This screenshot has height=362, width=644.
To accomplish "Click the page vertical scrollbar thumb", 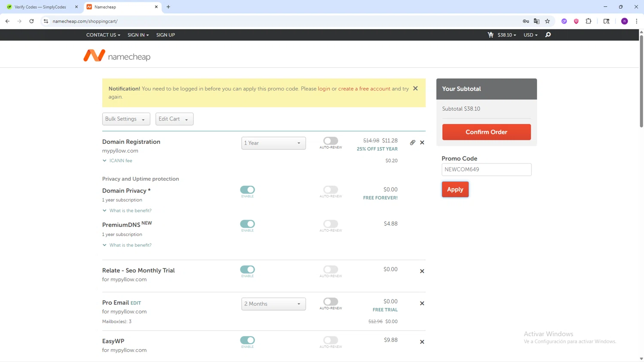I will point(641,81).
